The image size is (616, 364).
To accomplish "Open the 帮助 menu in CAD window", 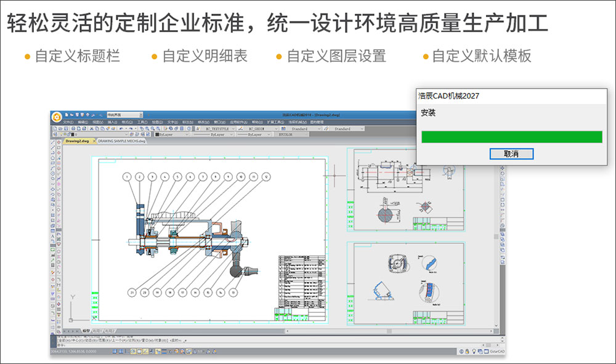I will [x=257, y=122].
